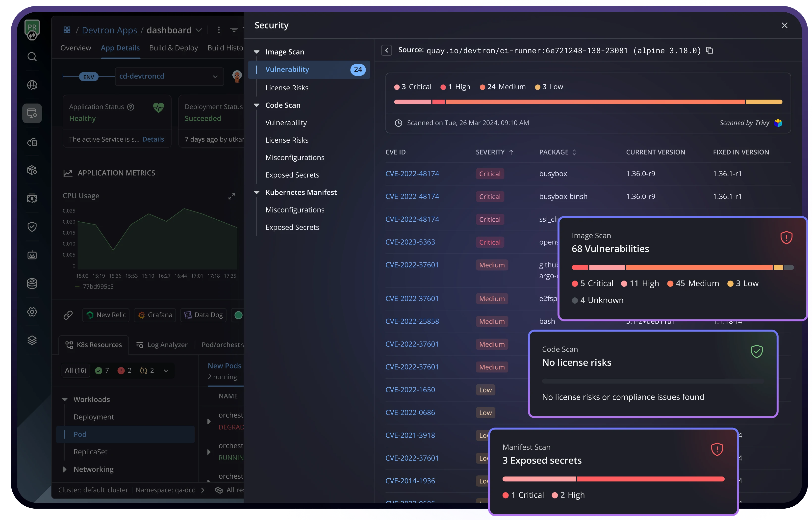Collapse the Image Scan section
Image resolution: width=812 pixels, height=520 pixels.
256,52
